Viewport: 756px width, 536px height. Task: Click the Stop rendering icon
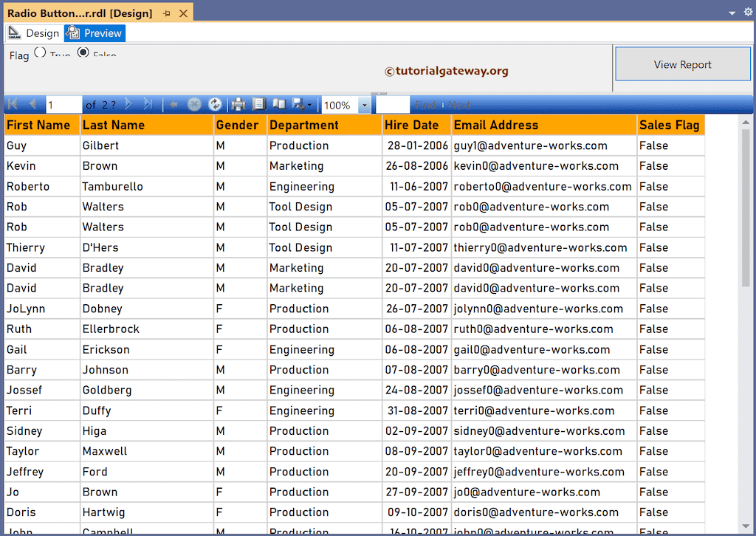[193, 104]
